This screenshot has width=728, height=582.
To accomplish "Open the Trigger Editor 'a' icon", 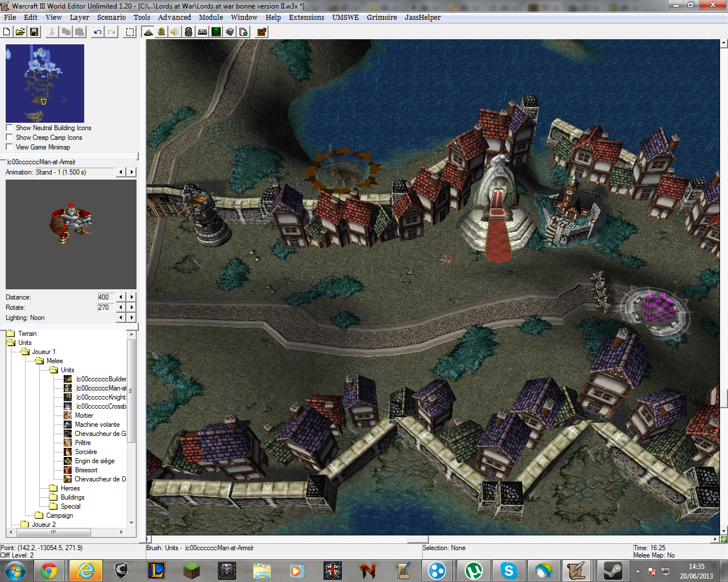I will (x=162, y=32).
